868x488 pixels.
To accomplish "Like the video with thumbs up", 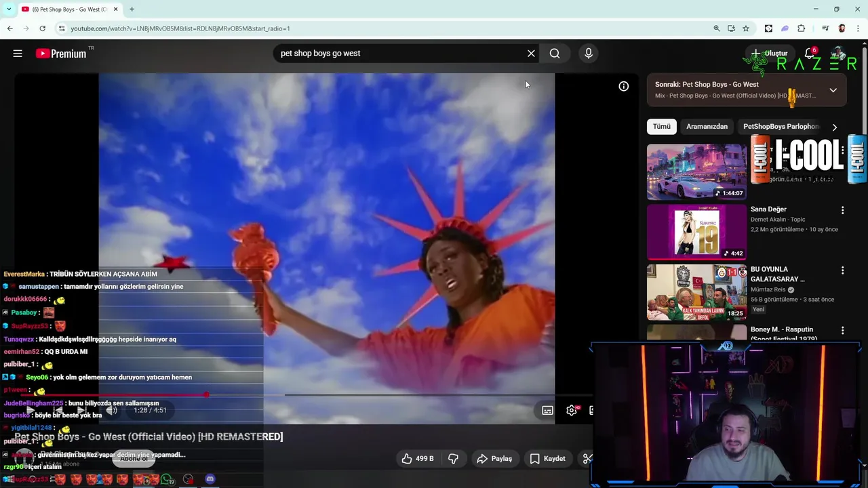I will pos(417,459).
